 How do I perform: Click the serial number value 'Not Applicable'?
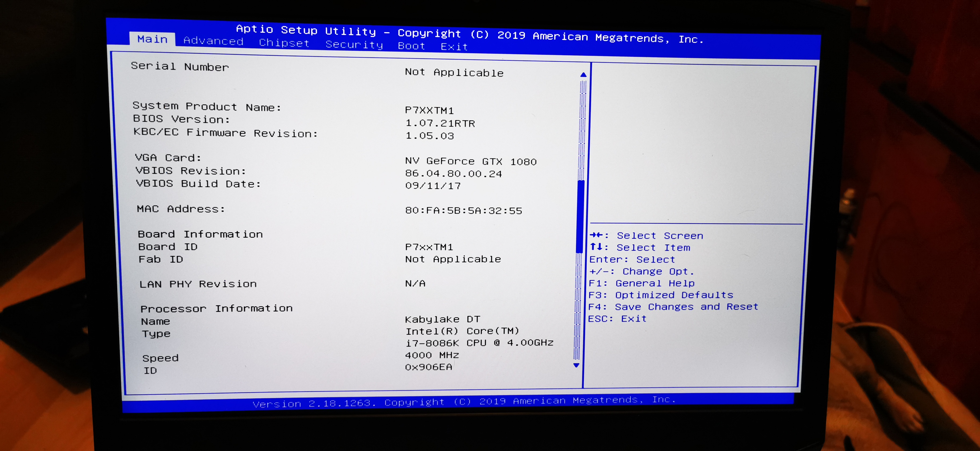454,72
